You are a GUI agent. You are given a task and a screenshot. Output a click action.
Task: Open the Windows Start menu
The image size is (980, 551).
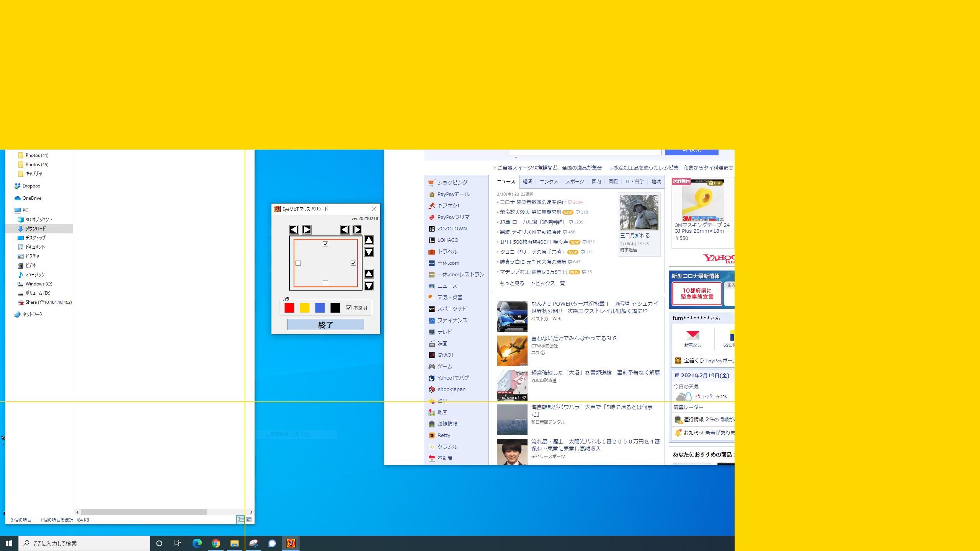9,543
